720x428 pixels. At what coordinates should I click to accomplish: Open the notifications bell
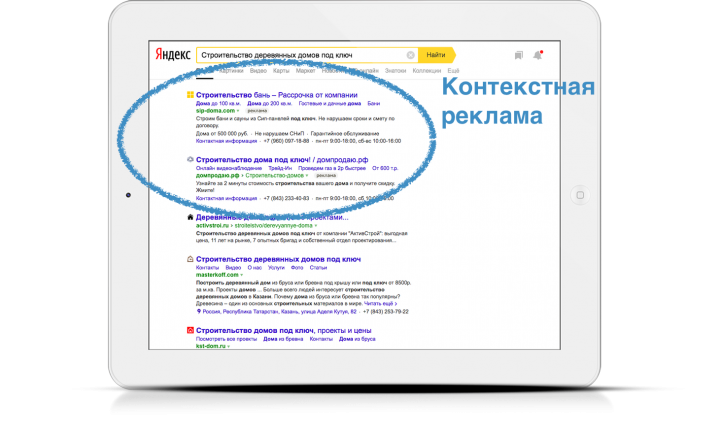(538, 55)
